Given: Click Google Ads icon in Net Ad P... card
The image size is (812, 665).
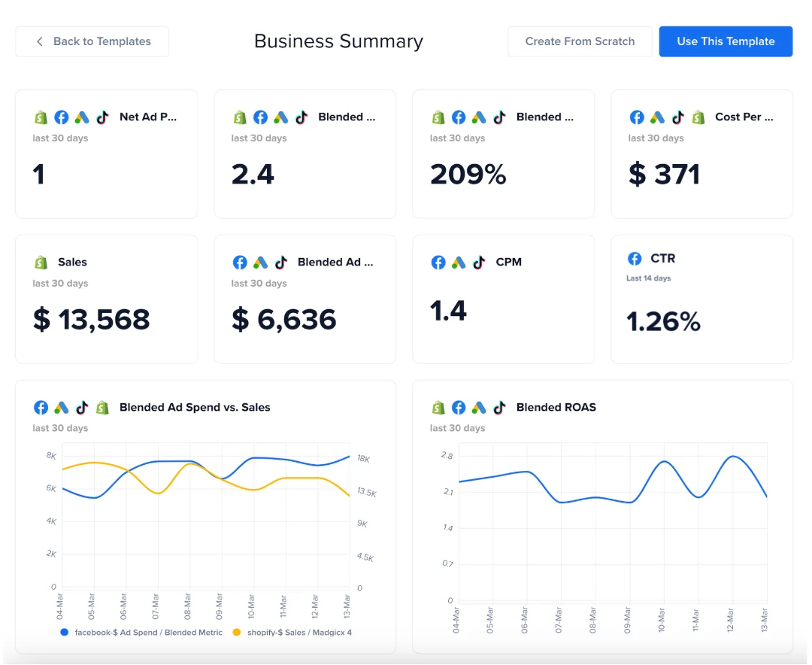Looking at the screenshot, I should (82, 117).
